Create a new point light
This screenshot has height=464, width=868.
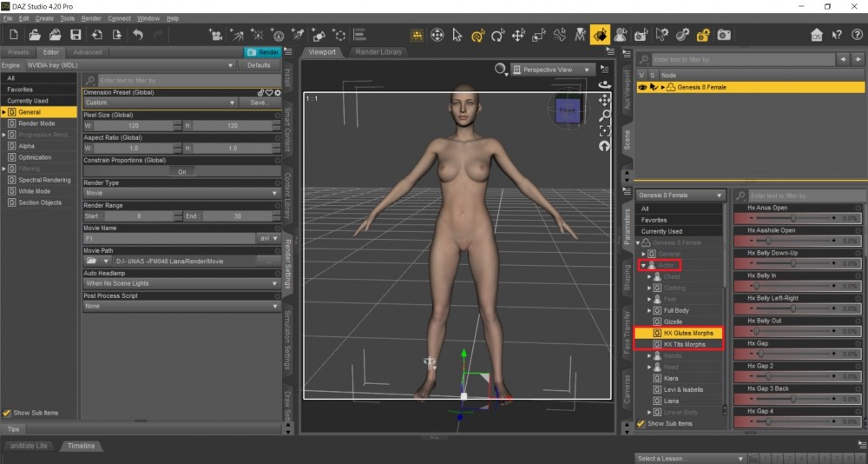pyautogui.click(x=257, y=35)
